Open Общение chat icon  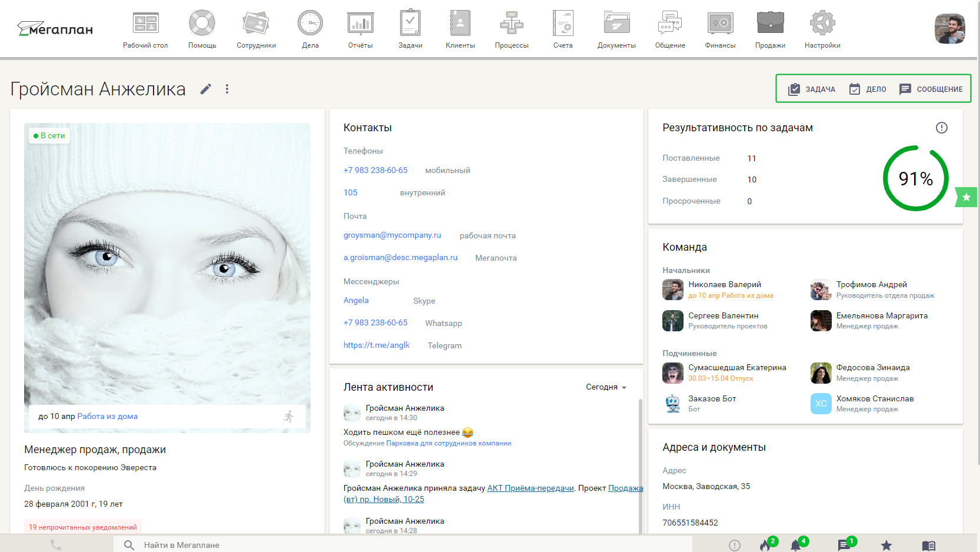pyautogui.click(x=670, y=24)
